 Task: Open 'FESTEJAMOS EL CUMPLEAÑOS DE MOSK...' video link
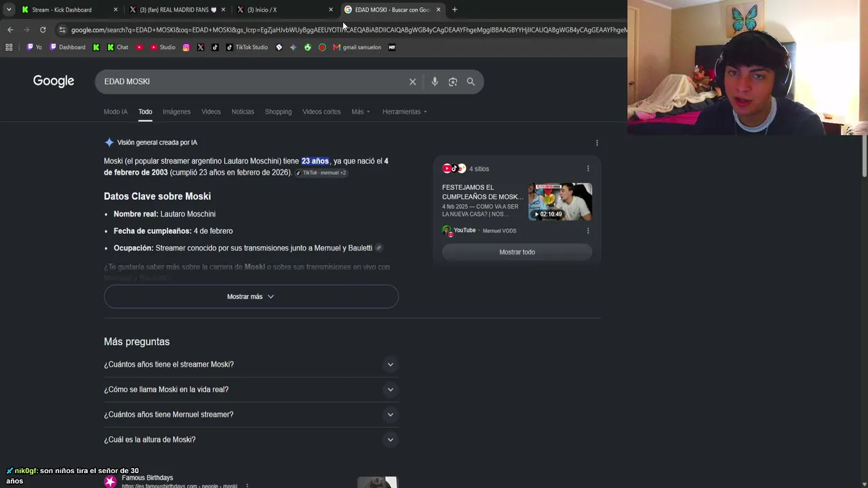[x=483, y=192]
